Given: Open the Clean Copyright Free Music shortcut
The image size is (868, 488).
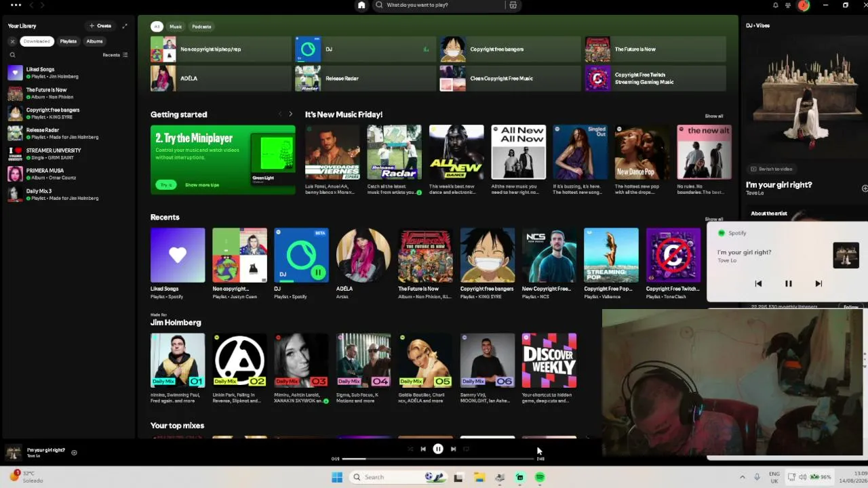Looking at the screenshot, I should click(510, 78).
